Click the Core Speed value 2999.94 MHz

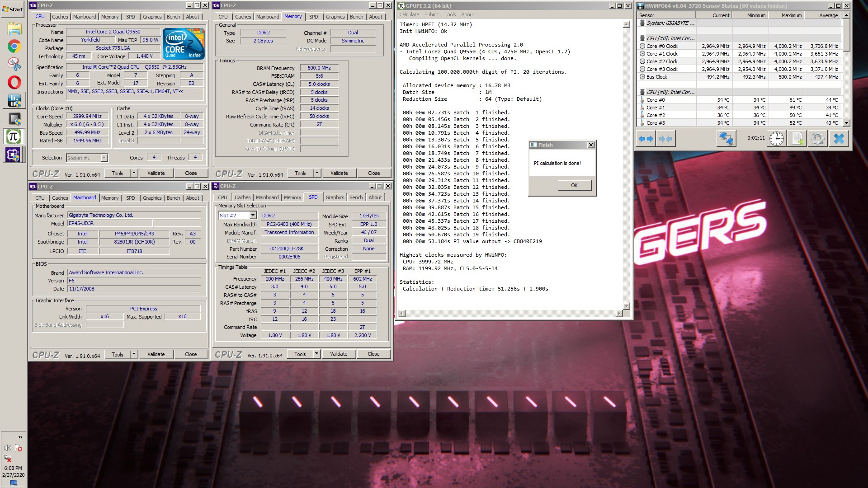coord(87,116)
